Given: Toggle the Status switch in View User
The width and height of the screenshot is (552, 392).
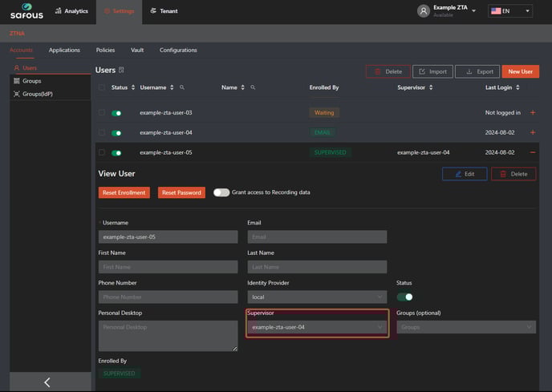Looking at the screenshot, I should [405, 297].
